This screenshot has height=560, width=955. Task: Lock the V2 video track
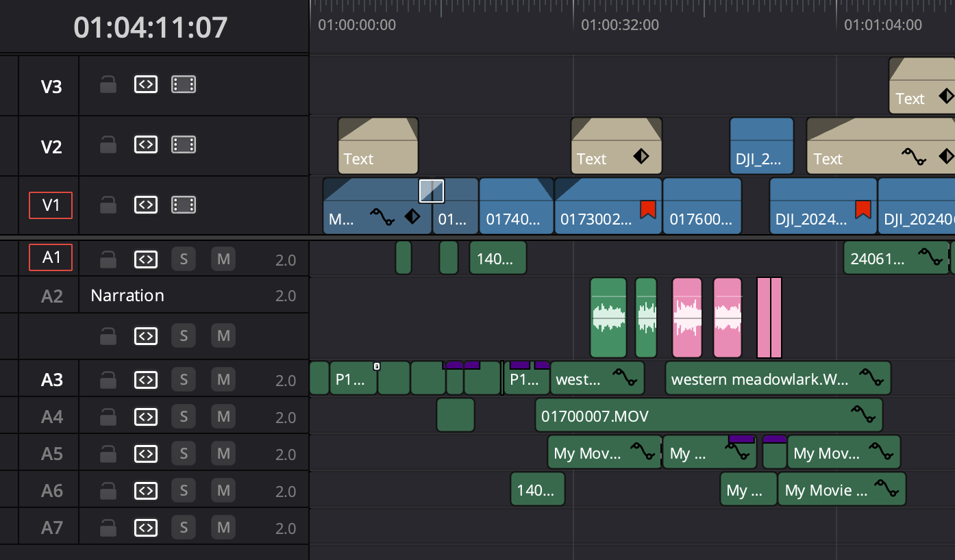108,145
